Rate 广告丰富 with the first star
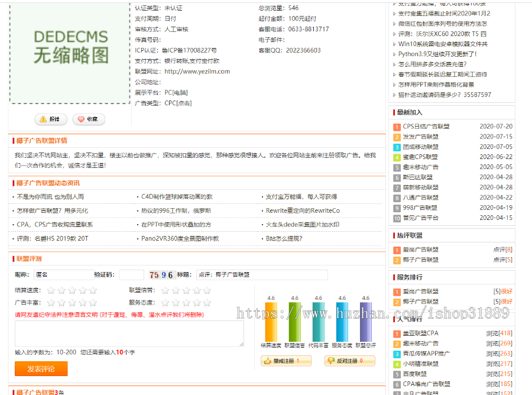532x395 pixels. click(x=51, y=303)
